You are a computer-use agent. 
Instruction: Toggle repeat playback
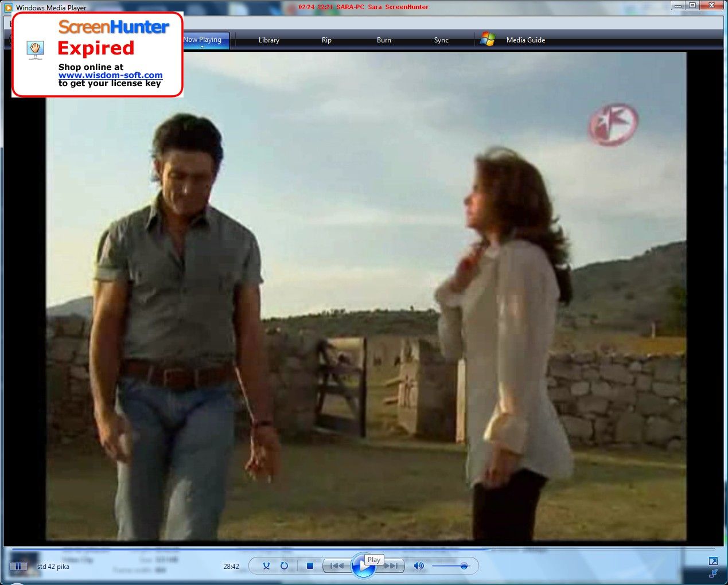[x=284, y=566]
